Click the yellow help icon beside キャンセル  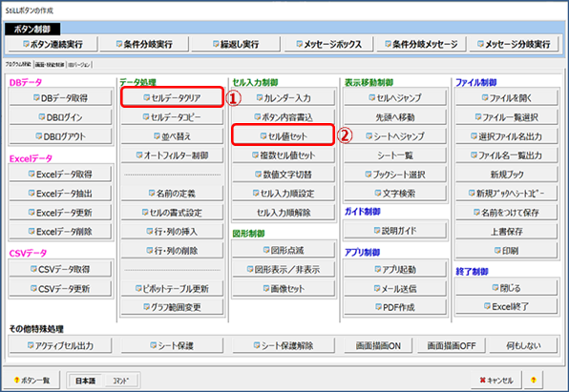coord(533,380)
